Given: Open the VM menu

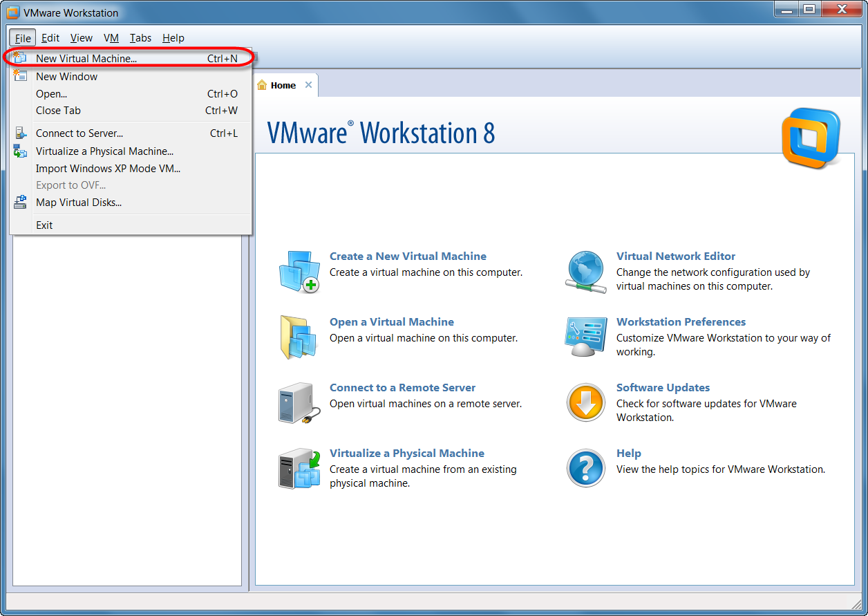Looking at the screenshot, I should 111,38.
